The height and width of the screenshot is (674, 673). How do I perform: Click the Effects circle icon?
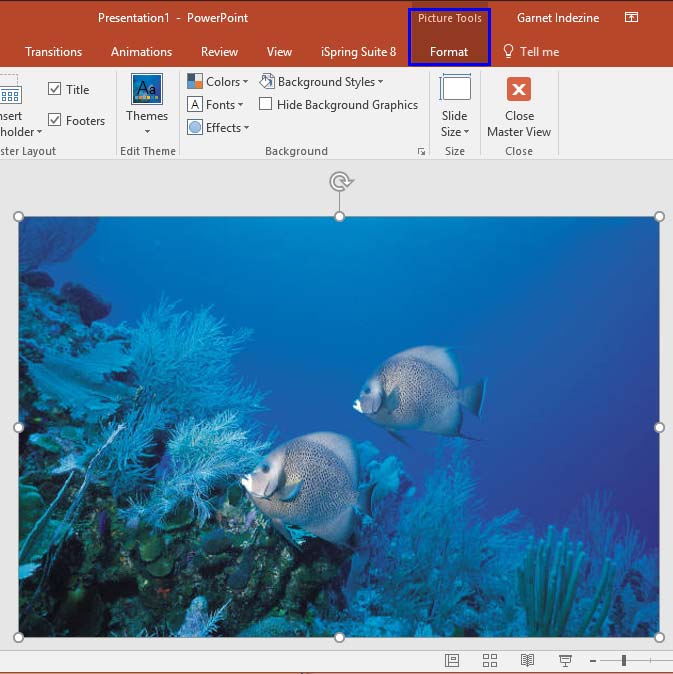(195, 127)
